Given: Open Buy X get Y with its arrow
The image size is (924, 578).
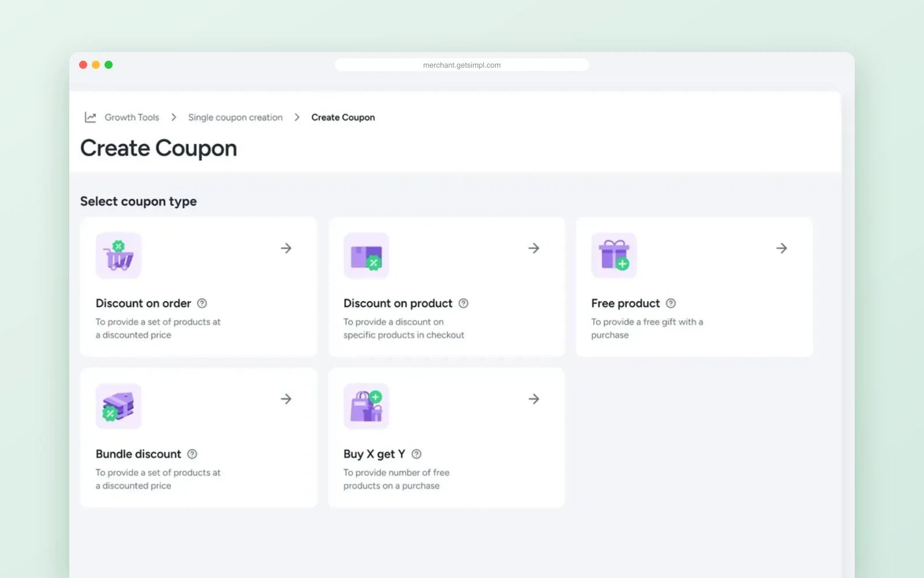Looking at the screenshot, I should click(534, 399).
